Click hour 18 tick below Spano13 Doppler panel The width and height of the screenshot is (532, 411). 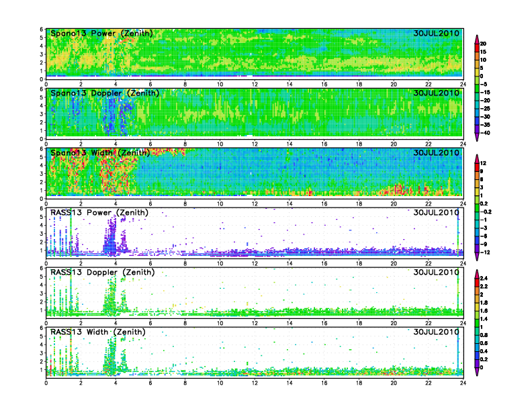[359, 144]
